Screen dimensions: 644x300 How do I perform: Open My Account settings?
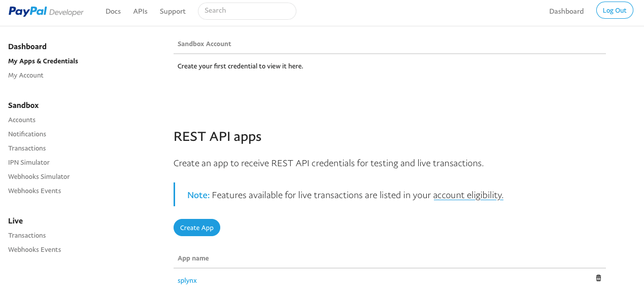(25, 75)
